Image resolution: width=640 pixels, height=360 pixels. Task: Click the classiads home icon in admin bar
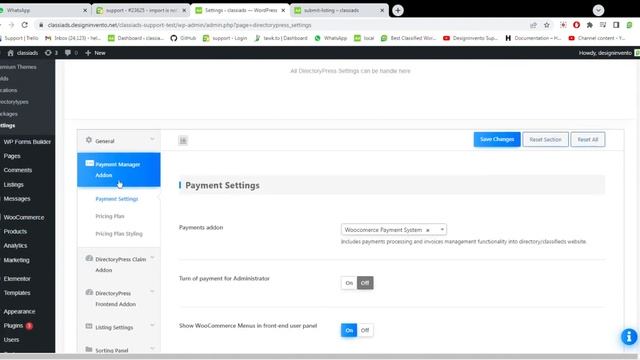[11, 53]
